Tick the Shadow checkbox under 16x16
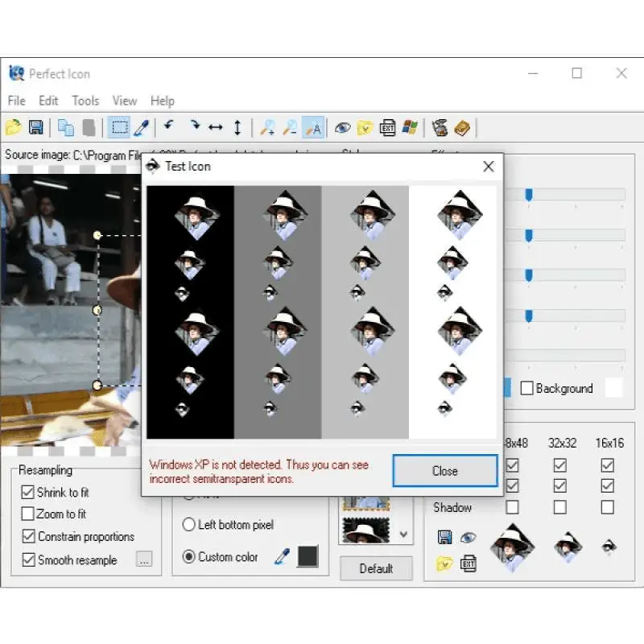 [608, 507]
